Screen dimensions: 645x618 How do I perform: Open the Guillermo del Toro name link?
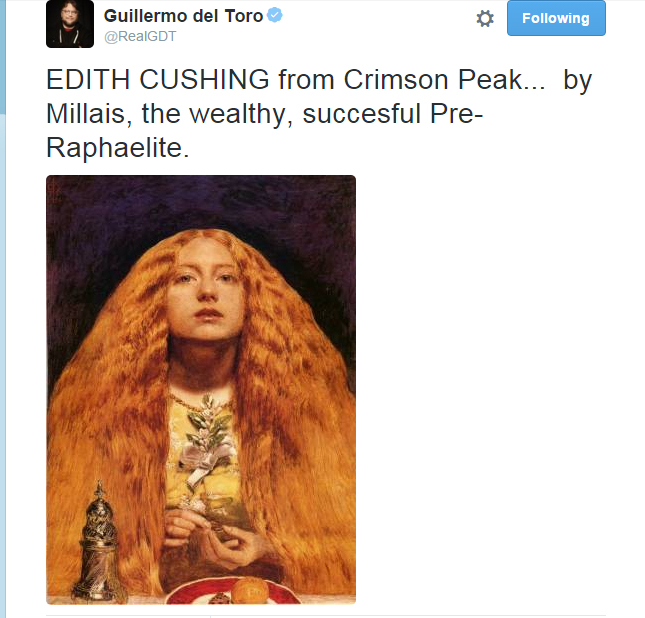183,16
